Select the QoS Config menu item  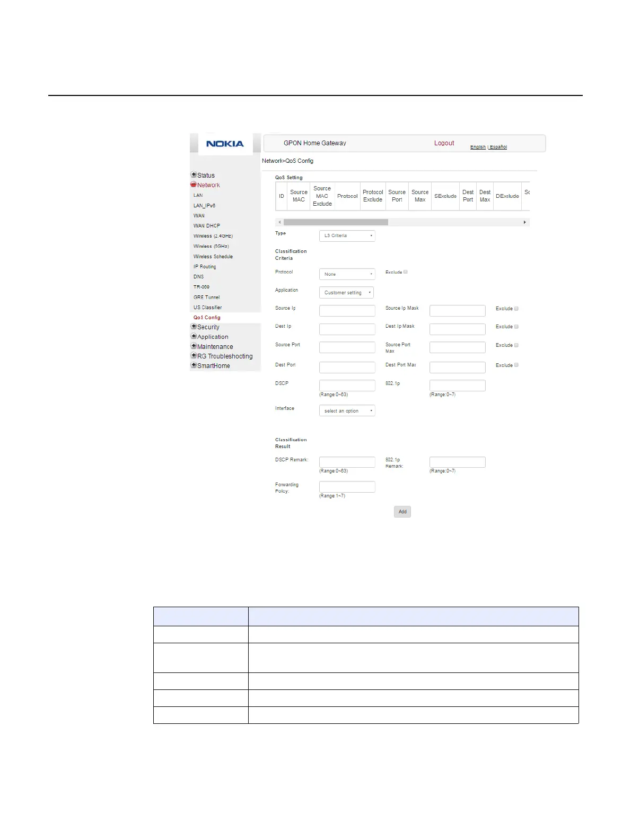(207, 318)
